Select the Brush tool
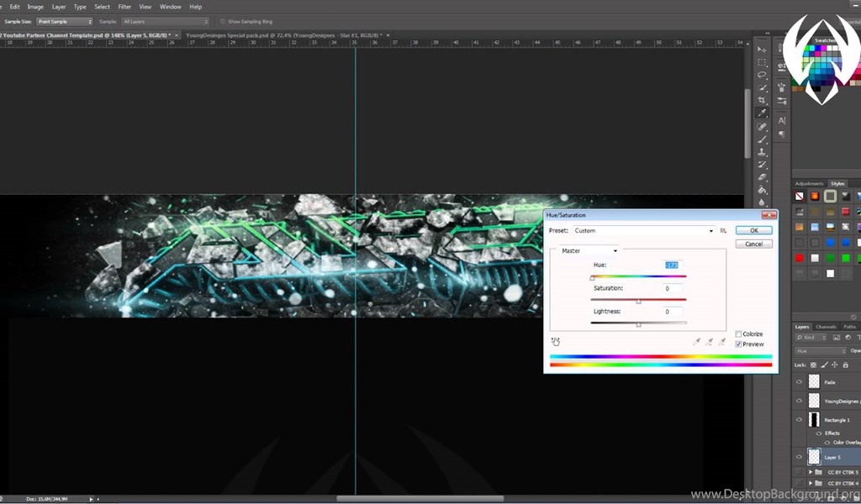The width and height of the screenshot is (861, 504). click(x=762, y=139)
